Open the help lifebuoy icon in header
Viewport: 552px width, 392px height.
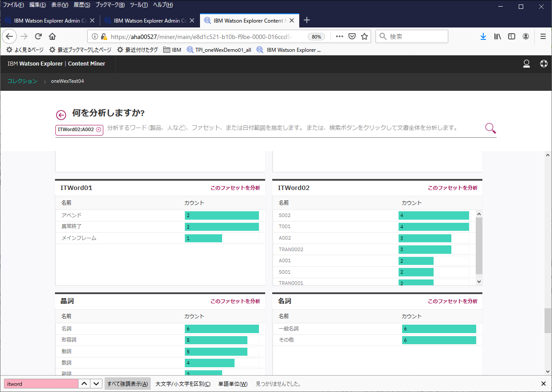(544, 64)
